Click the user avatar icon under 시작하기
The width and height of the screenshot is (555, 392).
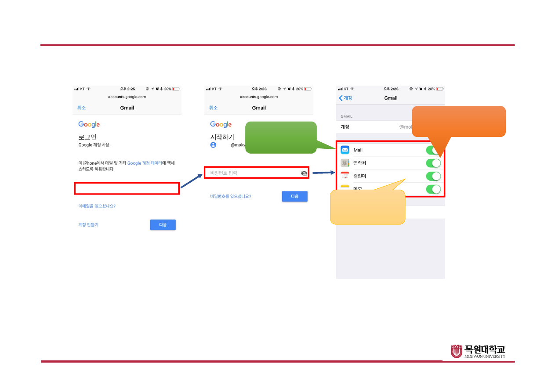[x=213, y=144]
